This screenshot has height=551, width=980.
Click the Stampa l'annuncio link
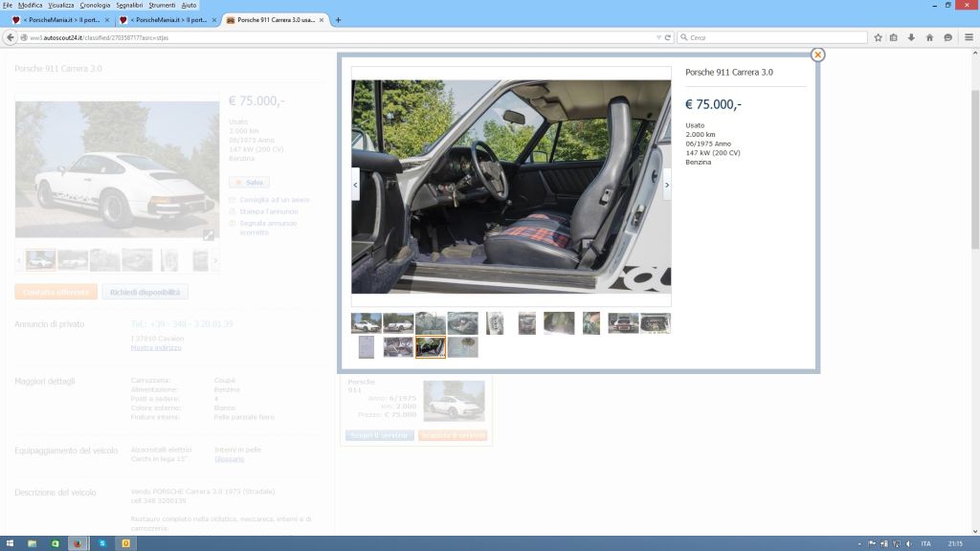[269, 211]
